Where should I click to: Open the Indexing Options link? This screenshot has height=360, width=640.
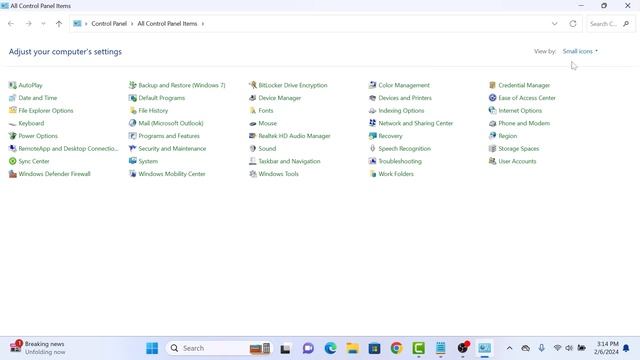tap(401, 111)
